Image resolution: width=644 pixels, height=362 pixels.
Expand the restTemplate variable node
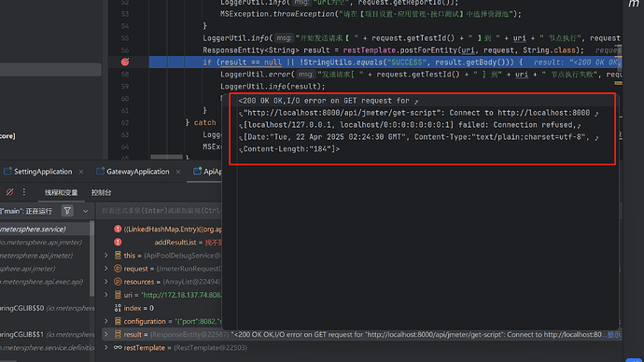click(x=106, y=347)
